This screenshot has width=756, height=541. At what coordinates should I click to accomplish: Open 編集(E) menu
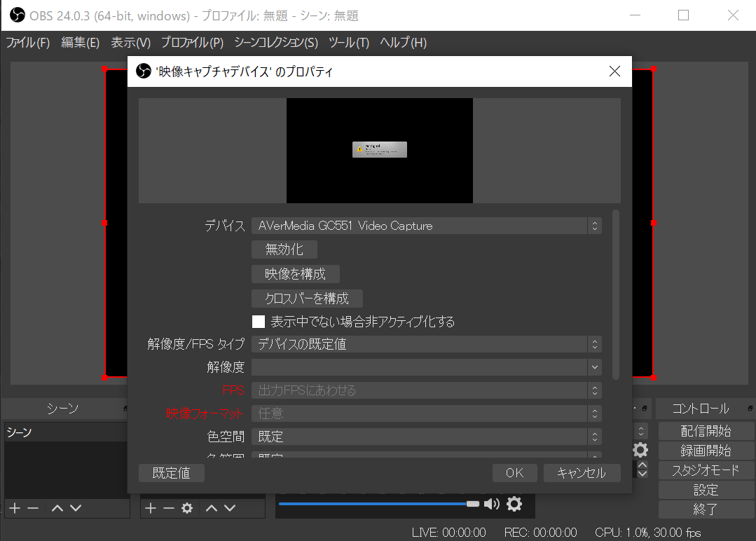coord(80,43)
